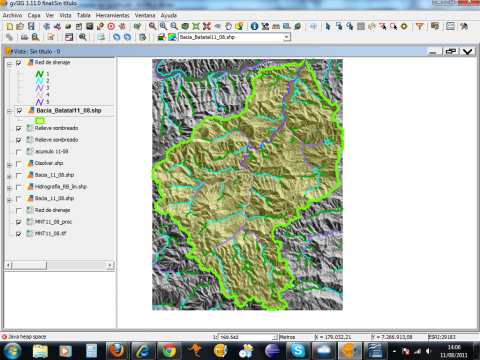Click the orange Filter funnel icon
480x360 pixels.
tap(420, 26)
